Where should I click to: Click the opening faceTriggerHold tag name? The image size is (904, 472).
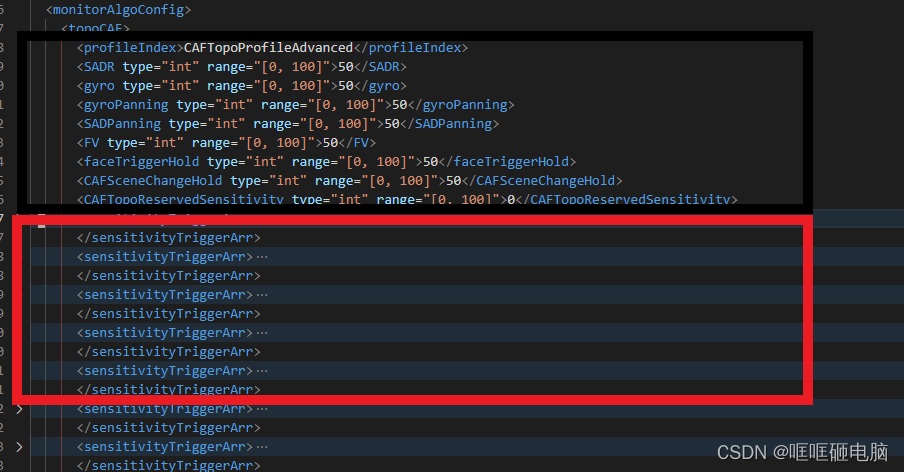point(142,161)
